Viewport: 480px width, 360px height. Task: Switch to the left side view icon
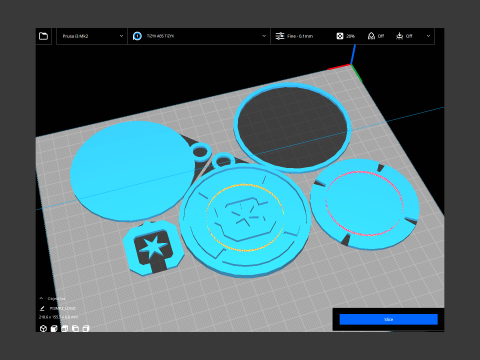[x=75, y=329]
